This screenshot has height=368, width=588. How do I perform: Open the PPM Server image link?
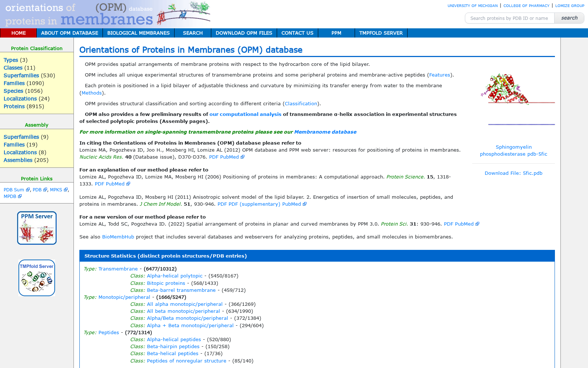(37, 228)
